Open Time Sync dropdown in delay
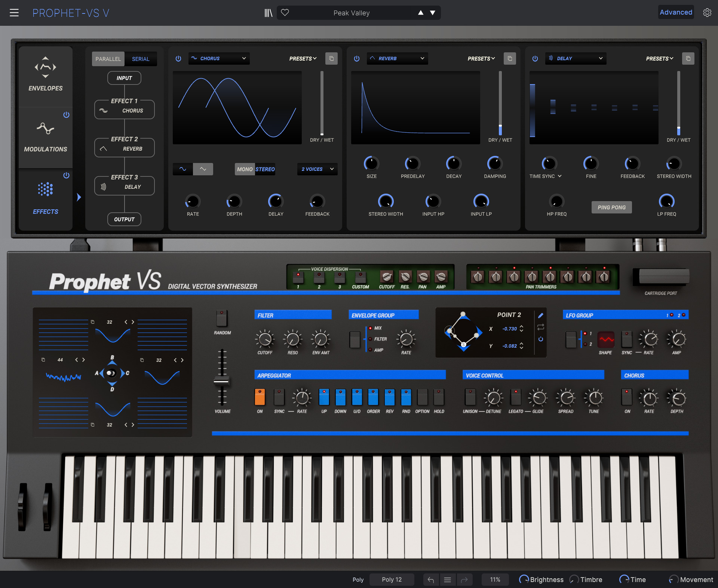Image resolution: width=718 pixels, height=588 pixels. (546, 176)
